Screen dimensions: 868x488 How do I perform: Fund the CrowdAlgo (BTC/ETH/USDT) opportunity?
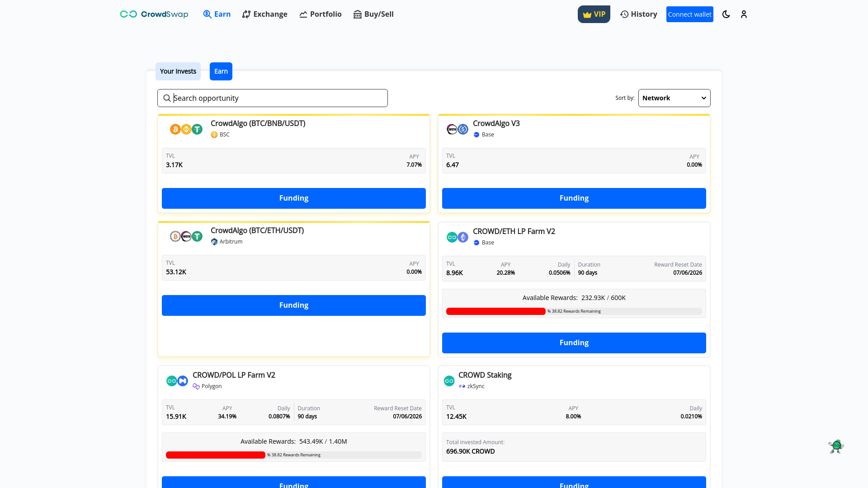click(x=293, y=305)
